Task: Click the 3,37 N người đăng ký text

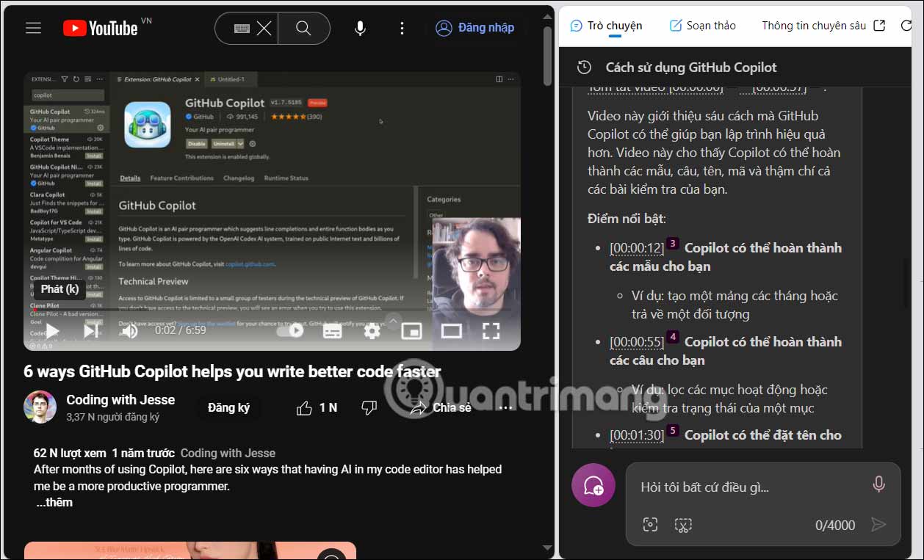Action: [x=112, y=417]
